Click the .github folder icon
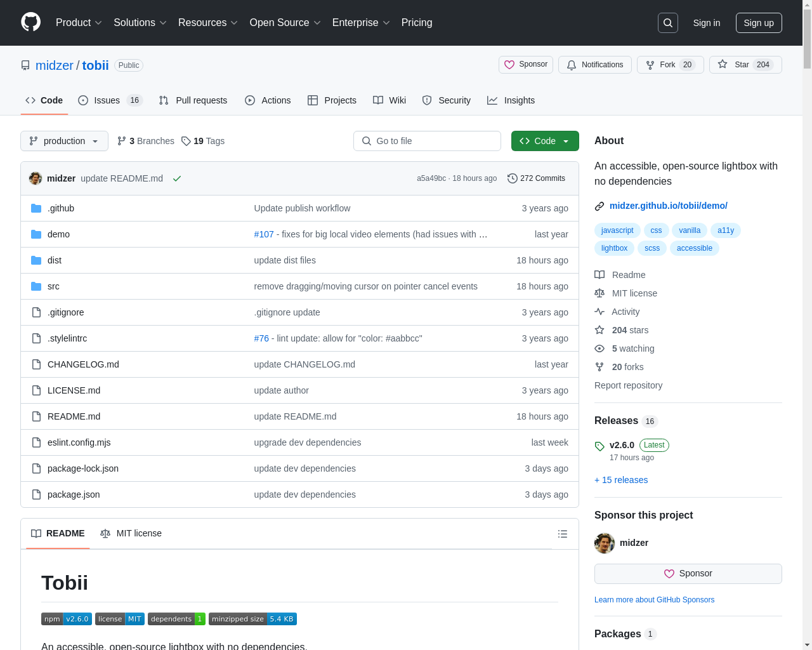Screen dimensions: 812x650 click(36, 208)
